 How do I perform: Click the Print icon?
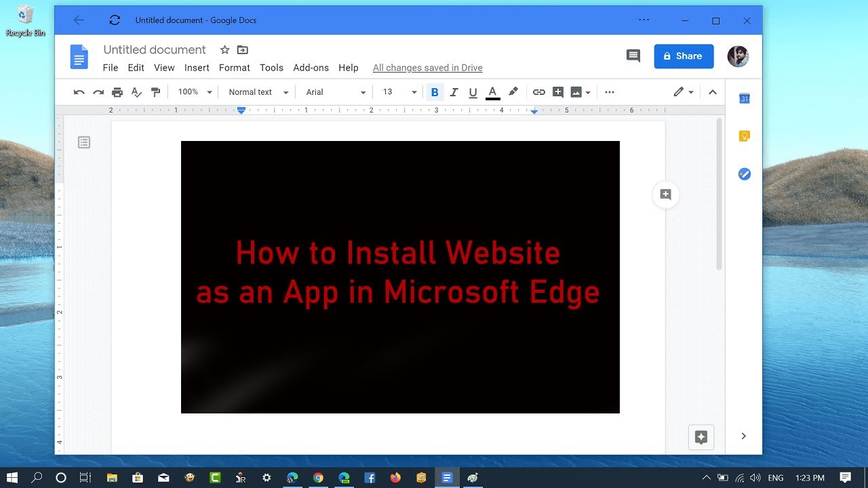117,92
